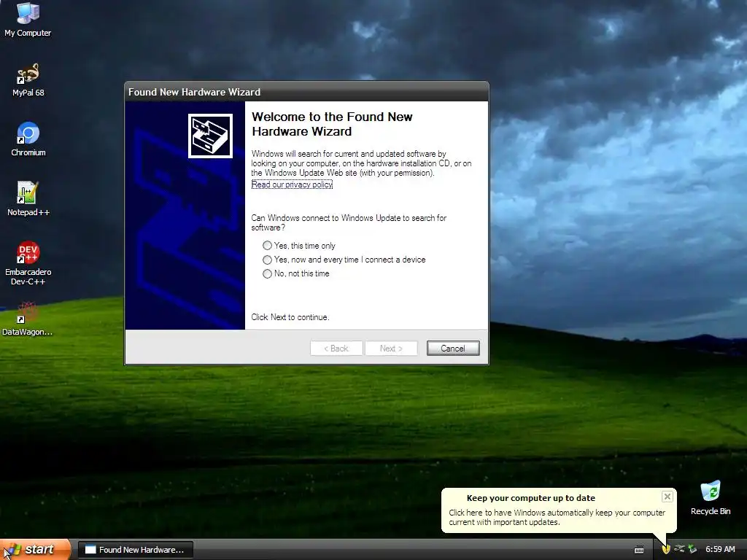Choose 'Yes, this time only' option
Screen dimensions: 747x560
298,246
